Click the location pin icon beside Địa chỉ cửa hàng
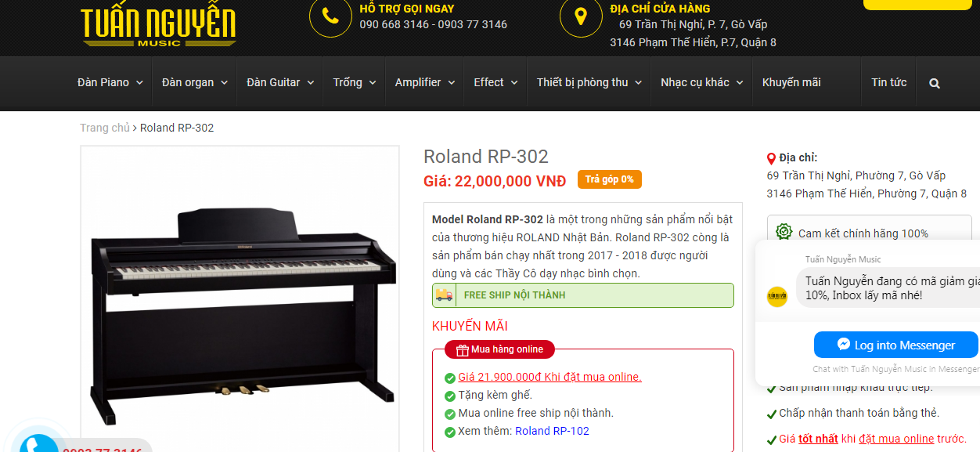980x452 pixels. pyautogui.click(x=581, y=16)
